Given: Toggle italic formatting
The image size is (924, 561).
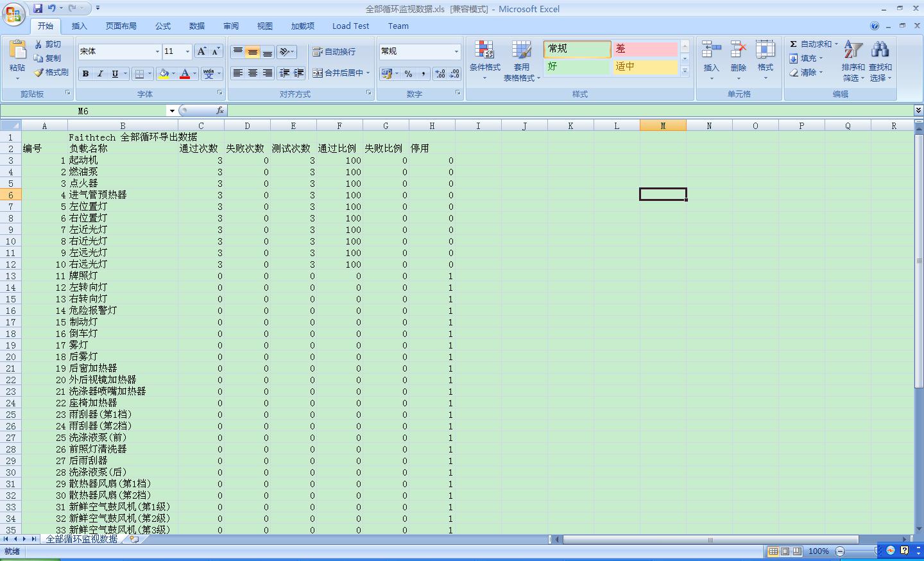Looking at the screenshot, I should 100,74.
